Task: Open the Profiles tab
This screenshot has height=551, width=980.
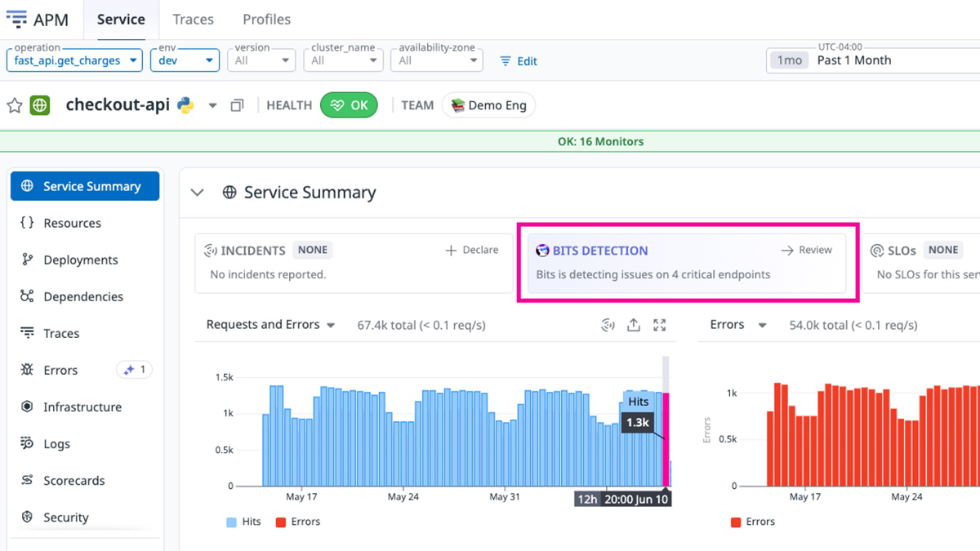Action: (x=267, y=19)
